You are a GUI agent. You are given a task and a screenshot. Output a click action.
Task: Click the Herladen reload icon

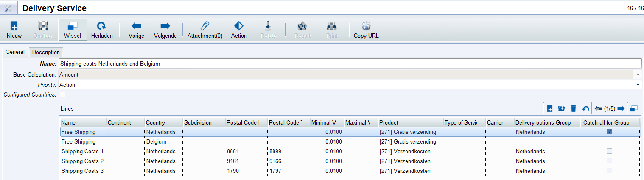(x=102, y=26)
